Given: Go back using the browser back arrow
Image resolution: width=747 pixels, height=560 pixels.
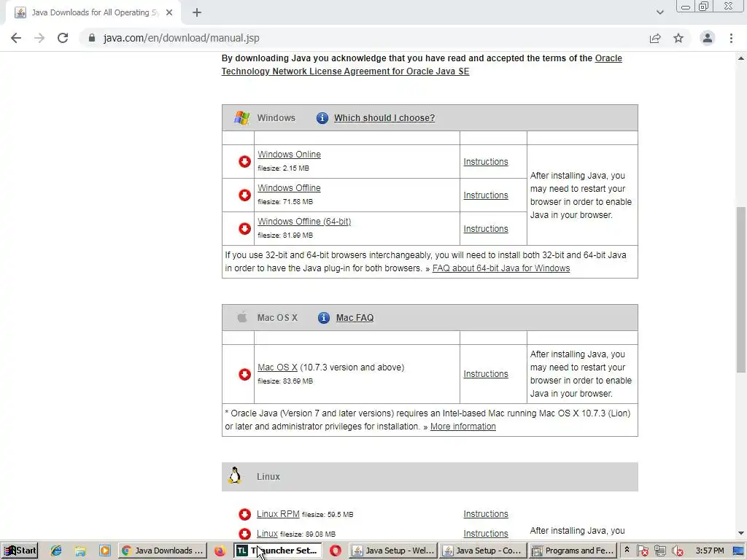Looking at the screenshot, I should pos(16,38).
